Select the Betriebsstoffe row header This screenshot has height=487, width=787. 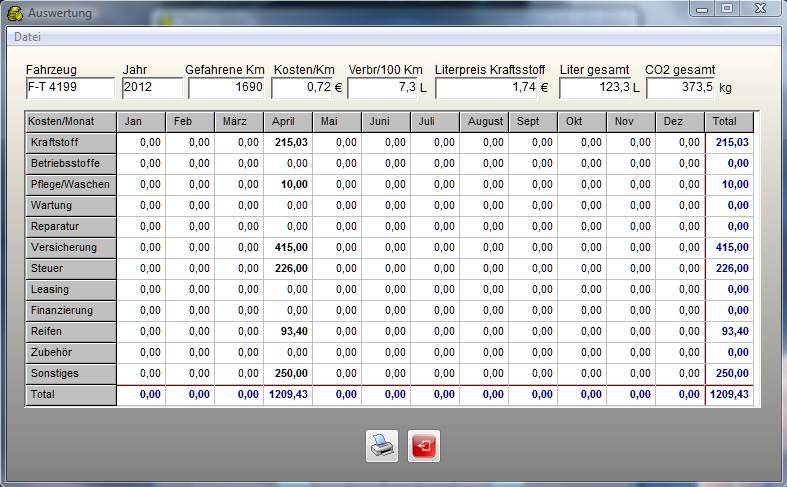[71, 164]
